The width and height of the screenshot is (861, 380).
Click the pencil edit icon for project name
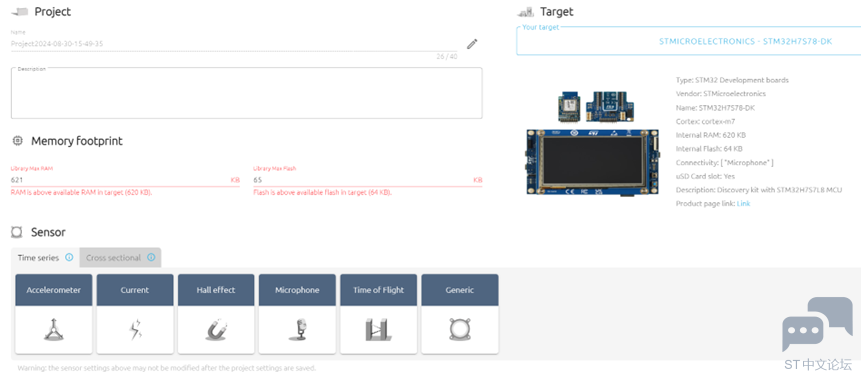[x=472, y=44]
